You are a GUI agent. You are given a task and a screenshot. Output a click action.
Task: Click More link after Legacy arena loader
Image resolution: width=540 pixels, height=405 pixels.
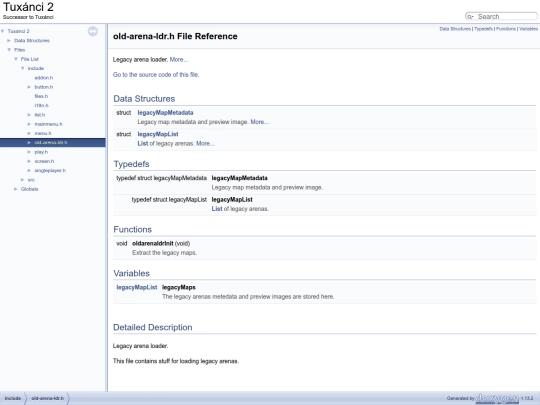[179, 60]
